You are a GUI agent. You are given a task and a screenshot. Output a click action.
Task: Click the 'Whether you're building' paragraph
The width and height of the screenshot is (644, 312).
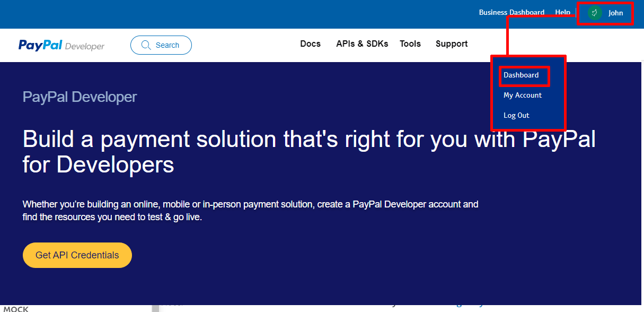[x=250, y=211]
